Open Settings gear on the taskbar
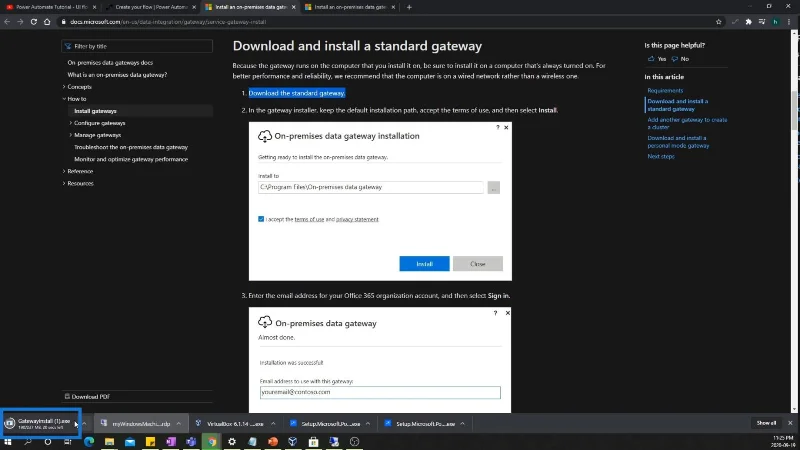This screenshot has width=800, height=450. coord(232,441)
